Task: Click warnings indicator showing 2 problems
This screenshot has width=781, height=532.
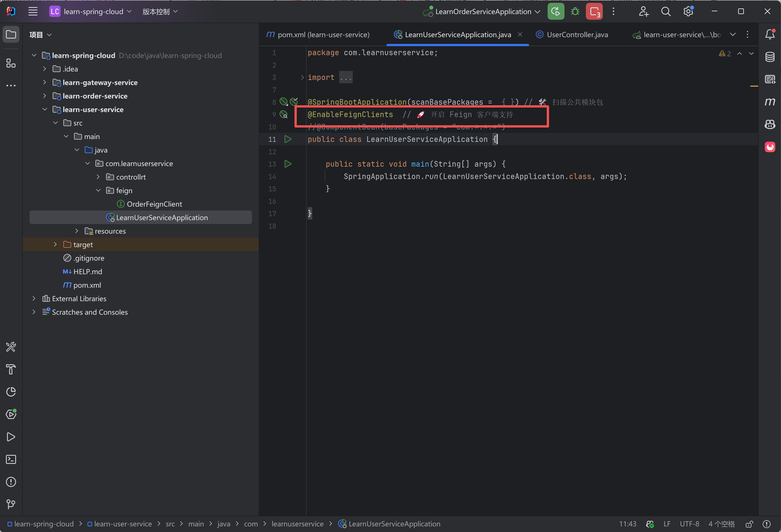Action: coord(725,54)
